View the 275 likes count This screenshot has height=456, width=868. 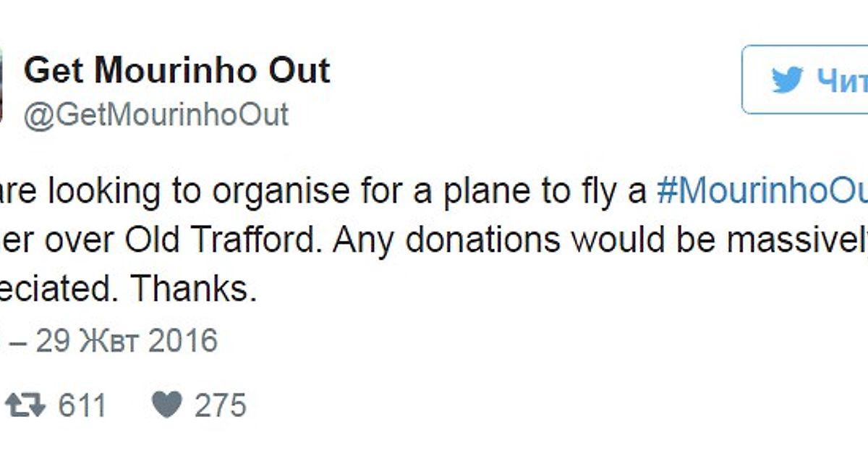pyautogui.click(x=220, y=405)
